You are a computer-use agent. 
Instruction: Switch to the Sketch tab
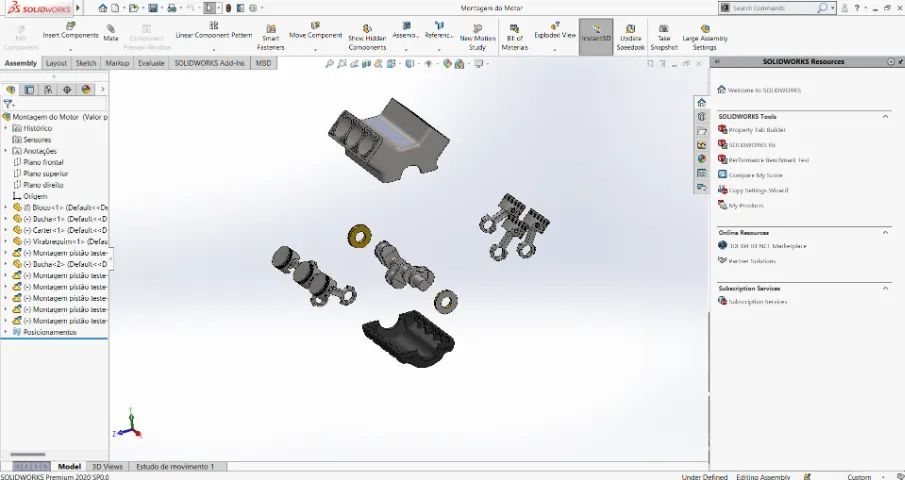pos(86,63)
